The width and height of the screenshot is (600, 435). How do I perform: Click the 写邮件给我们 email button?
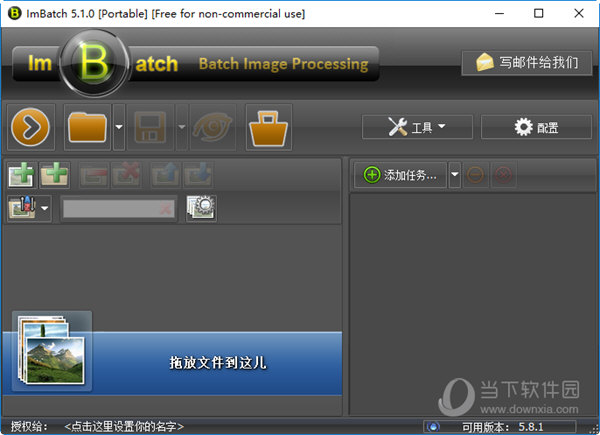pos(527,63)
